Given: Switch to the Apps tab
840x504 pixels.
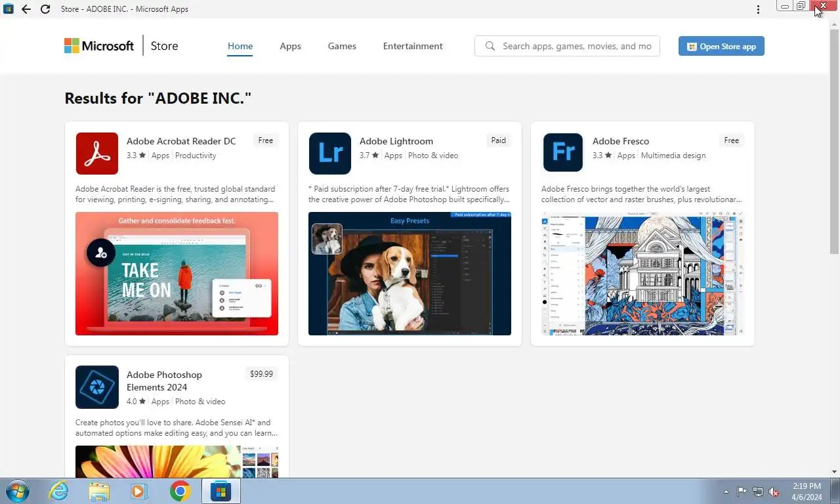Looking at the screenshot, I should (290, 46).
